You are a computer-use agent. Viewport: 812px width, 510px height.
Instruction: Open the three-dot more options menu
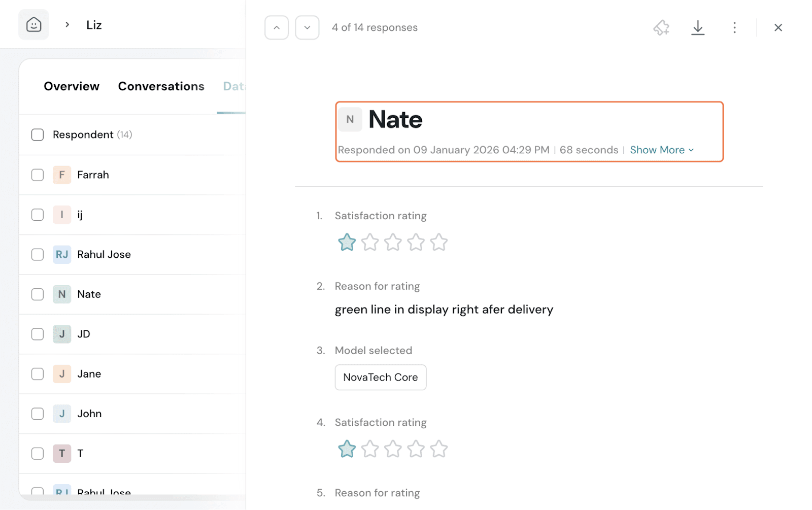[x=734, y=27]
